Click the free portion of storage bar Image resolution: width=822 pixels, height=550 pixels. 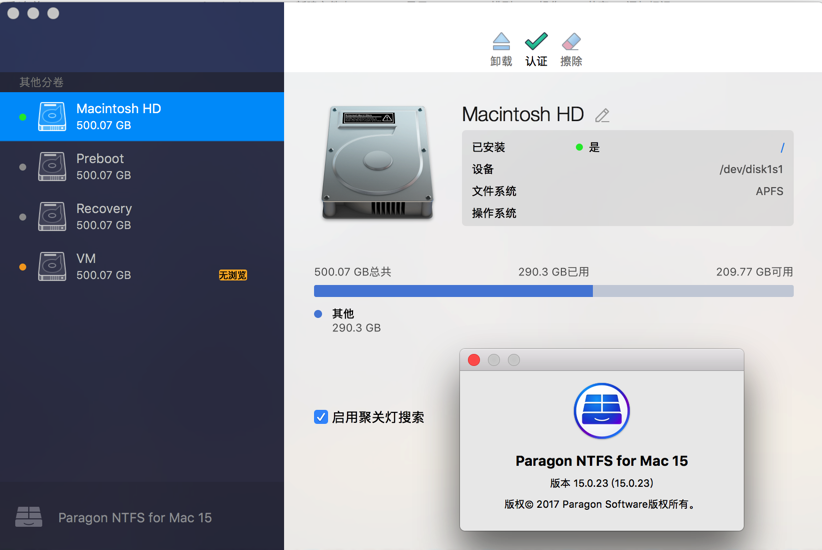click(x=693, y=291)
